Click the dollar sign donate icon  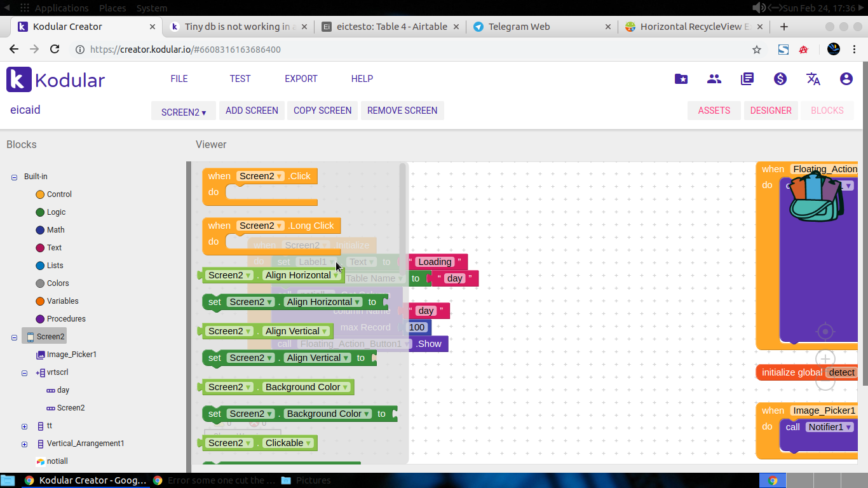780,79
